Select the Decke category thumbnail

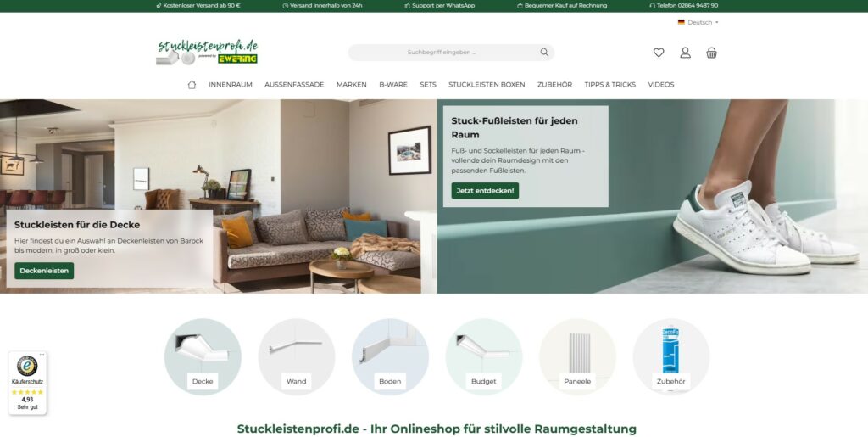pos(203,356)
